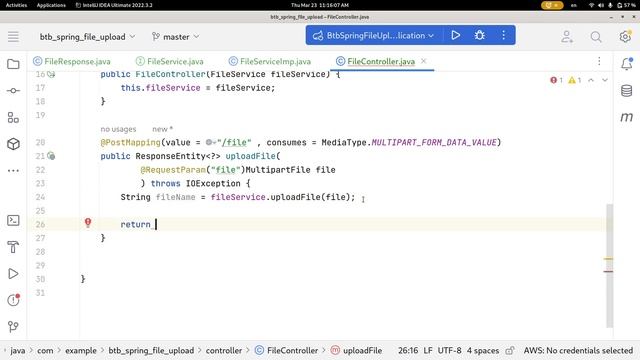Jump to previous highlighted error arrow
Image resolution: width=640 pixels, height=360 pixels.
point(591,80)
